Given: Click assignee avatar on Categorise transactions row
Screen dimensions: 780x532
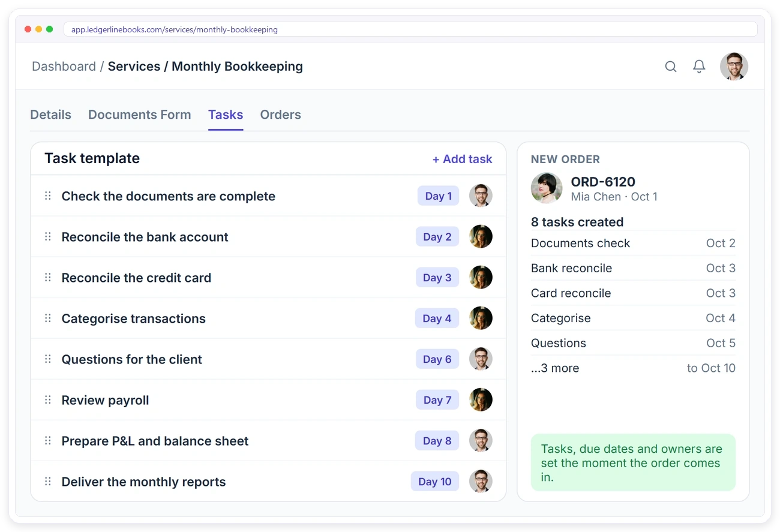Looking at the screenshot, I should (481, 318).
